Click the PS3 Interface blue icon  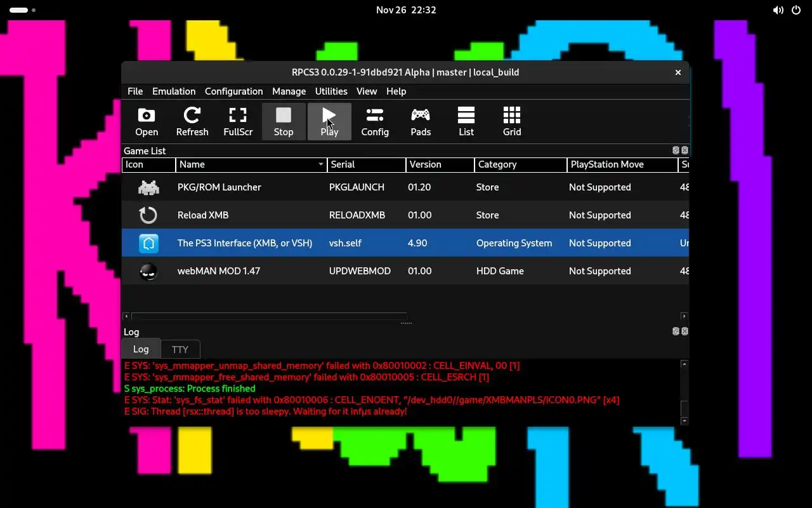148,243
